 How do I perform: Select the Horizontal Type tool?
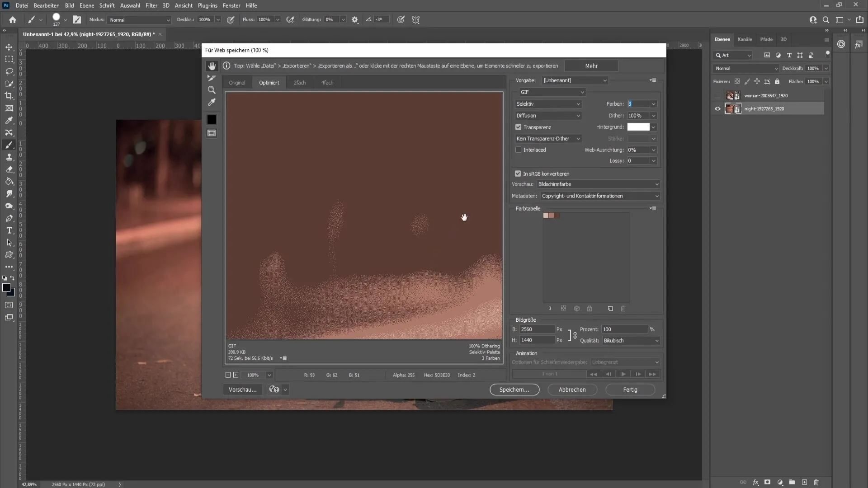click(9, 230)
